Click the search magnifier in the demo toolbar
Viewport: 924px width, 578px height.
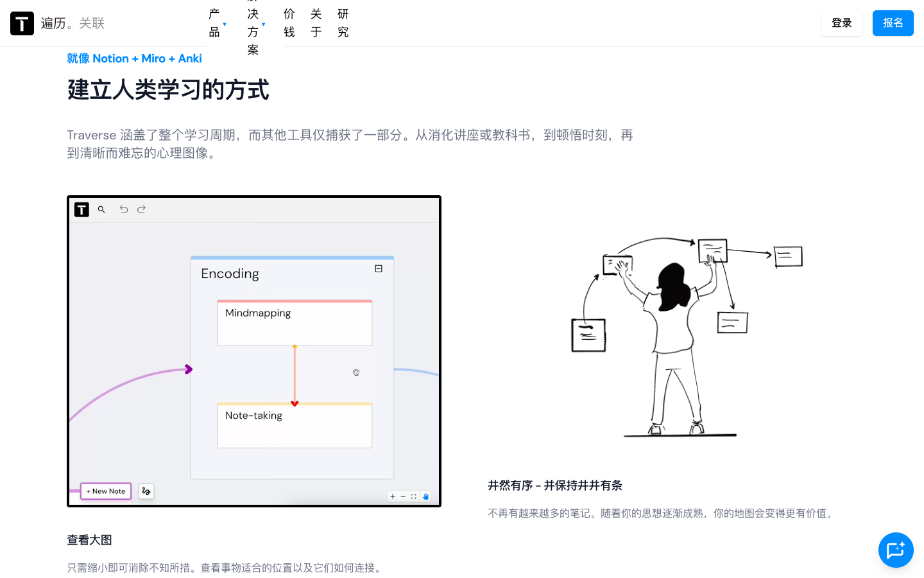click(x=101, y=209)
